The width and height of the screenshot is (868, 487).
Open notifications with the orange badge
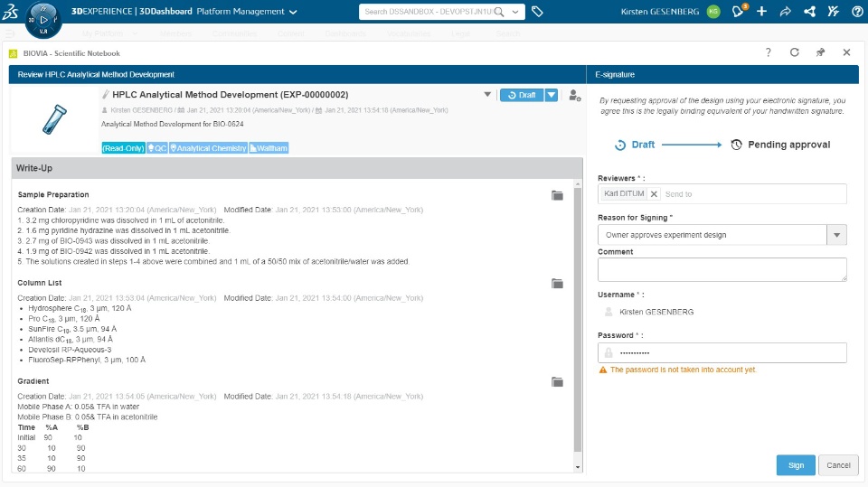[x=739, y=12]
